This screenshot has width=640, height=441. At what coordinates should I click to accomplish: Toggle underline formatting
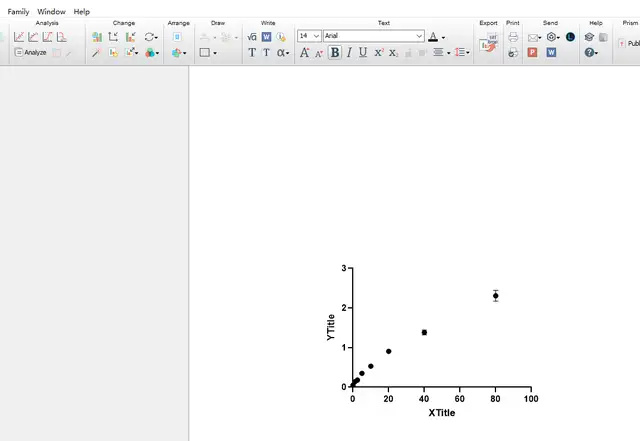(x=363, y=53)
